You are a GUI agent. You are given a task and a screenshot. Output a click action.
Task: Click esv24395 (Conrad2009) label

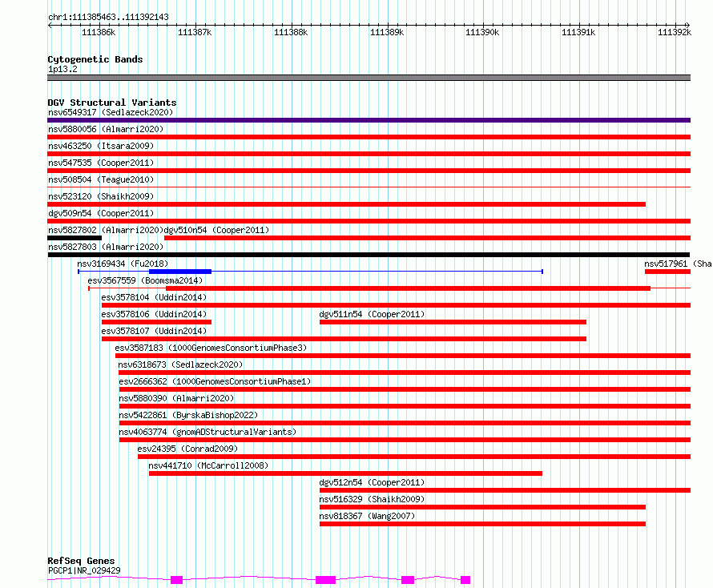point(187,449)
